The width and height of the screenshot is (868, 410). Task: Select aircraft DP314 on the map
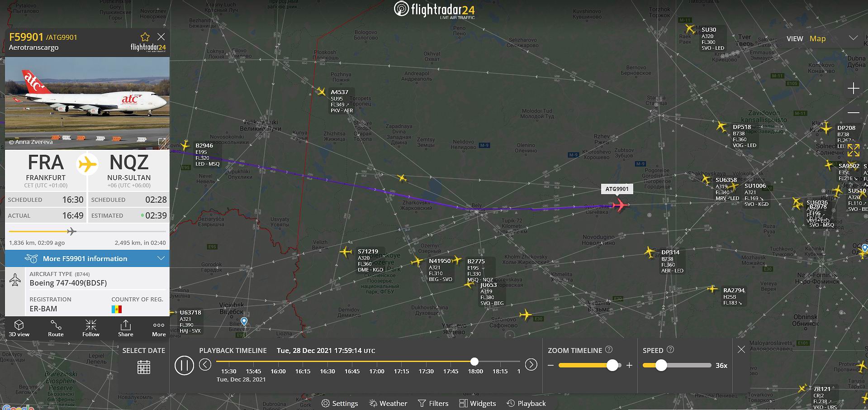[x=650, y=252]
